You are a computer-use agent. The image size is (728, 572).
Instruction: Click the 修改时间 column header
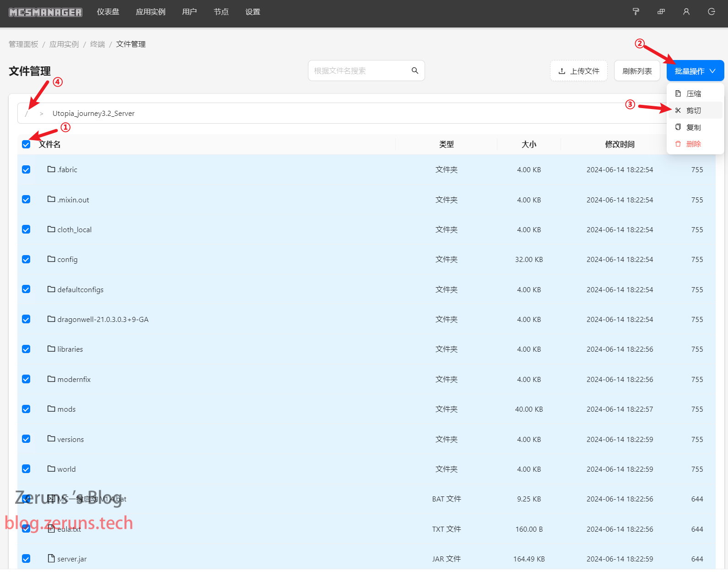(620, 144)
